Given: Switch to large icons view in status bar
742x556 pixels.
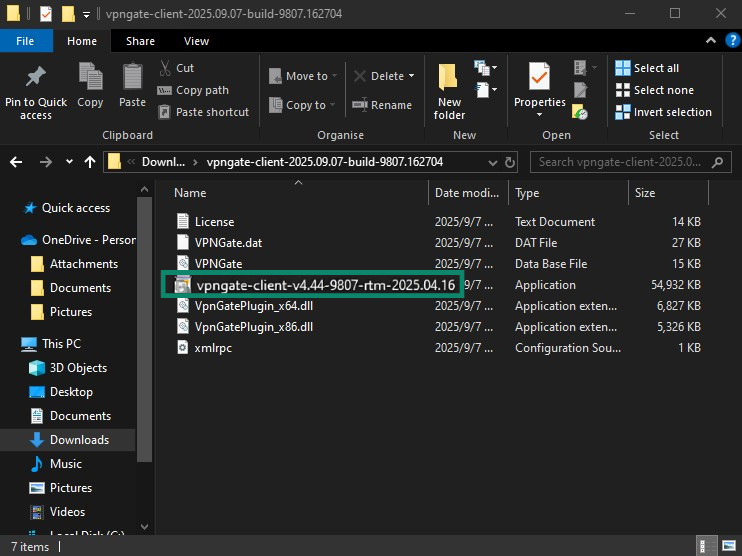Looking at the screenshot, I should (x=729, y=547).
